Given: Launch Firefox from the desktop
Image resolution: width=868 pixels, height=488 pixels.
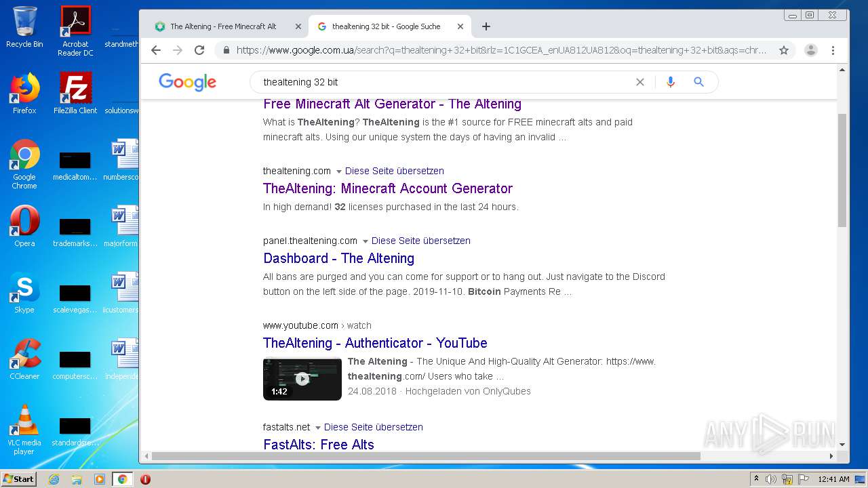Looking at the screenshot, I should pyautogui.click(x=24, y=94).
